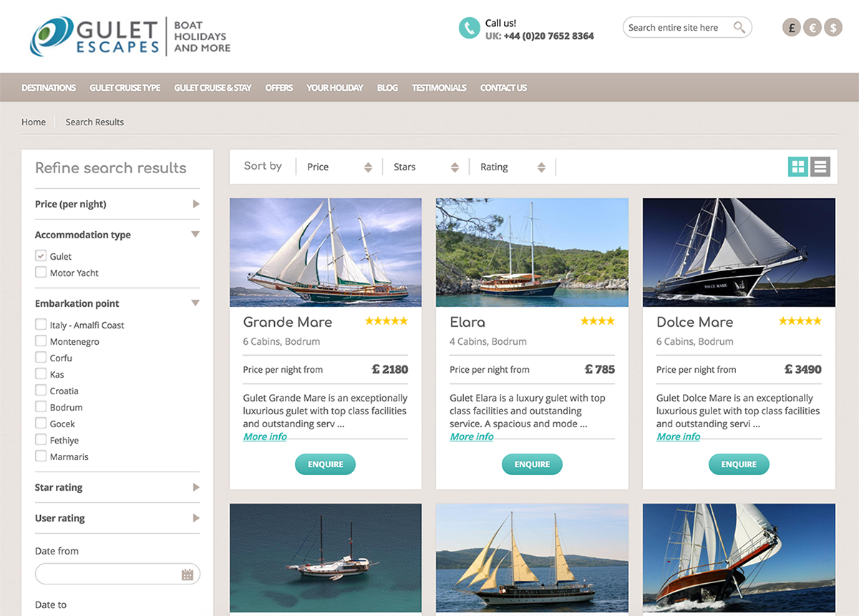
Task: Switch currency to British pounds
Action: coord(791,28)
